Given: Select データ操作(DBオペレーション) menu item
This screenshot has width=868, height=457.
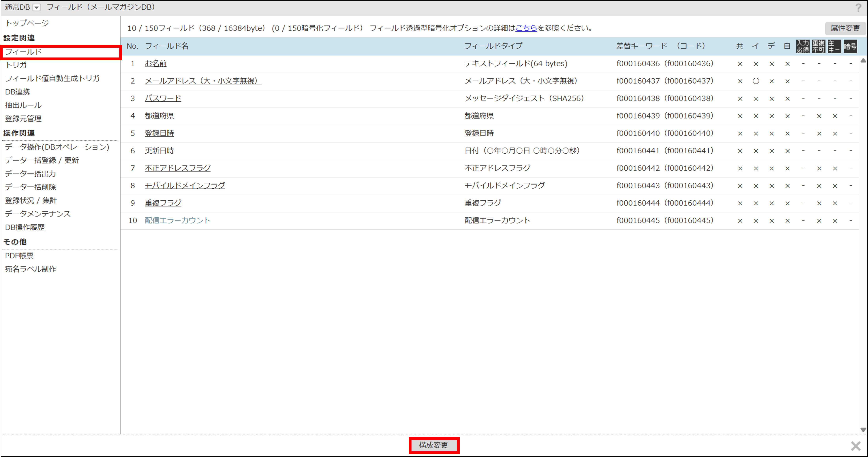Looking at the screenshot, I should tap(57, 147).
